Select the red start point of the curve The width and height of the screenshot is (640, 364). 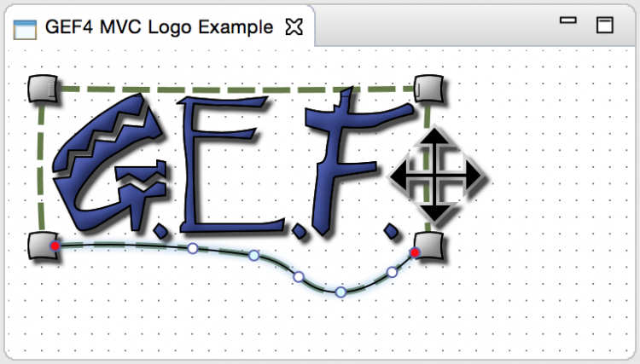tap(55, 246)
